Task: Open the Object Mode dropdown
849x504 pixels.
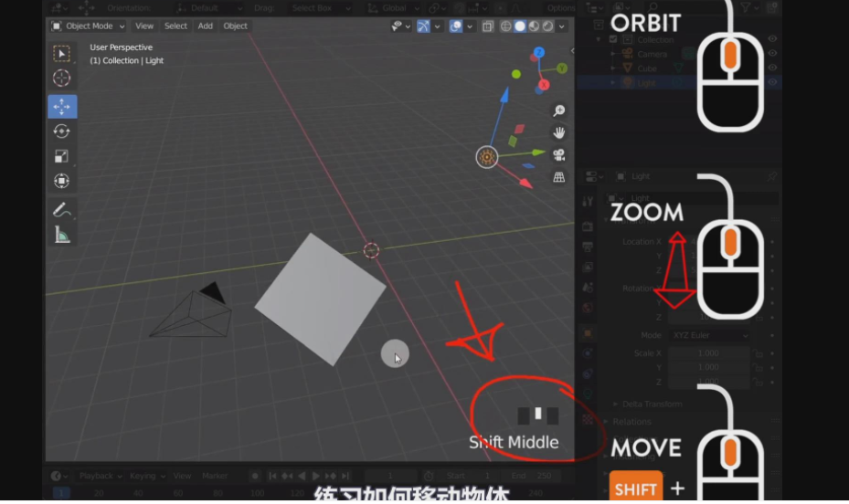Action: pos(89,26)
